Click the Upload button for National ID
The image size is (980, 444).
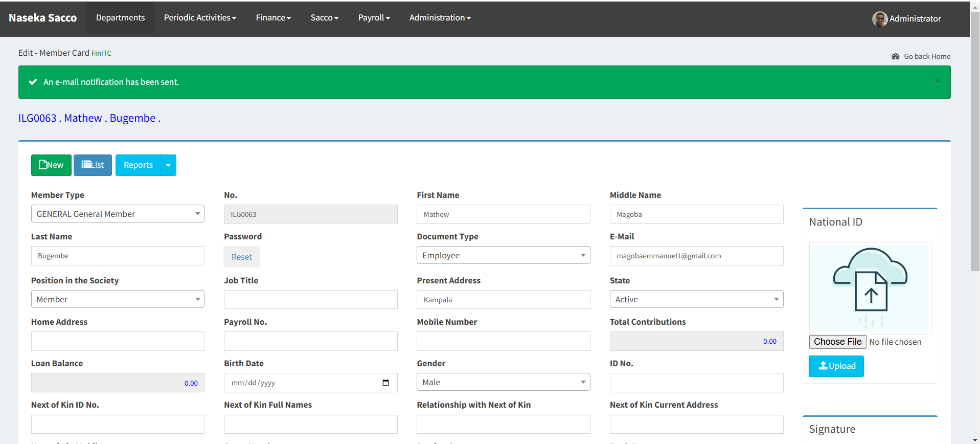click(836, 366)
